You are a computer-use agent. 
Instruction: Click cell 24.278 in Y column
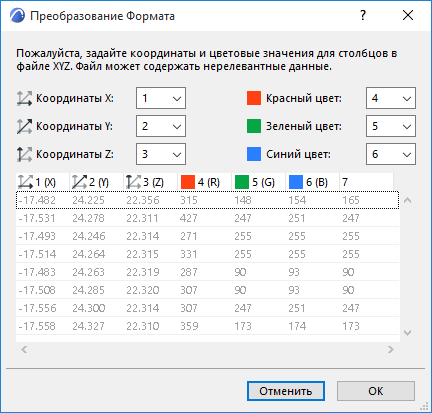88,218
